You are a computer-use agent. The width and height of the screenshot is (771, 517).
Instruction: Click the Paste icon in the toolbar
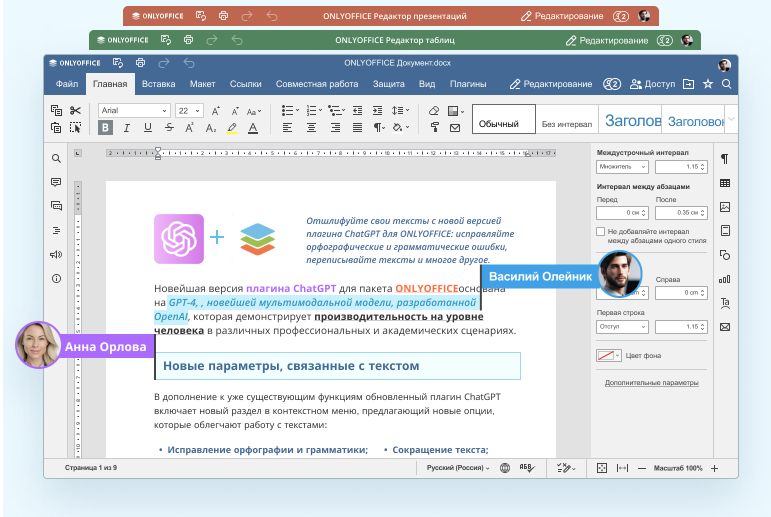[x=56, y=128]
